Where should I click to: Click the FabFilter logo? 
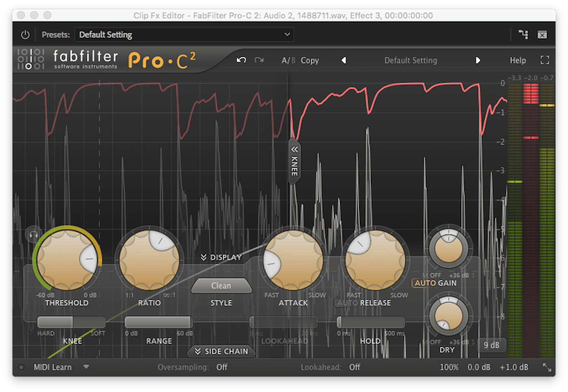(68, 59)
